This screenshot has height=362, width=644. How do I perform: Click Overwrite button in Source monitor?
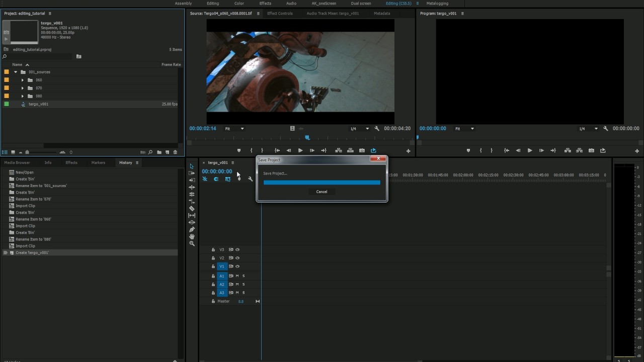point(350,150)
